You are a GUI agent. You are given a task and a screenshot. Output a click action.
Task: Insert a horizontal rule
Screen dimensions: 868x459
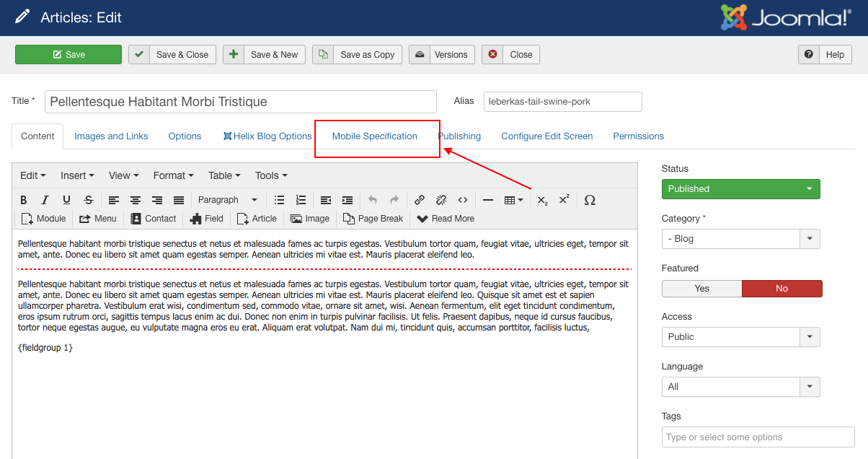pos(488,200)
